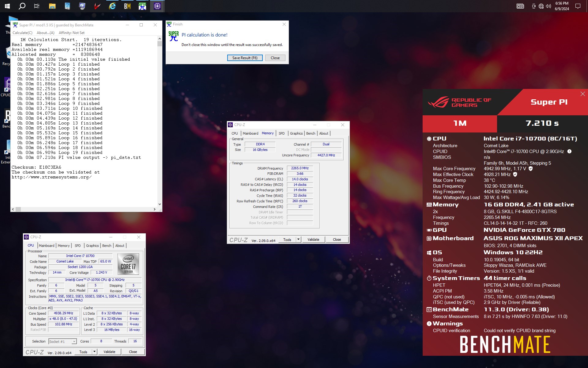Click the Super PI icon in Finish dialog
Screen dimensions: 588x368
(x=174, y=36)
